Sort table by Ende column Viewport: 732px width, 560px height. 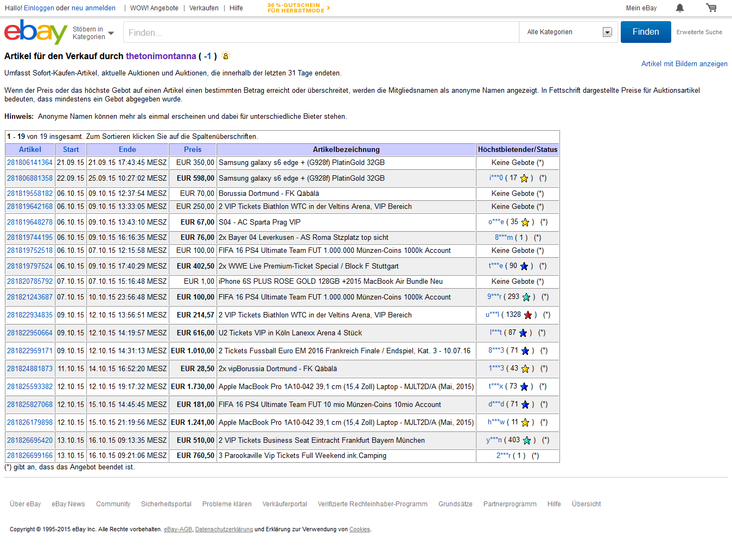tap(128, 150)
